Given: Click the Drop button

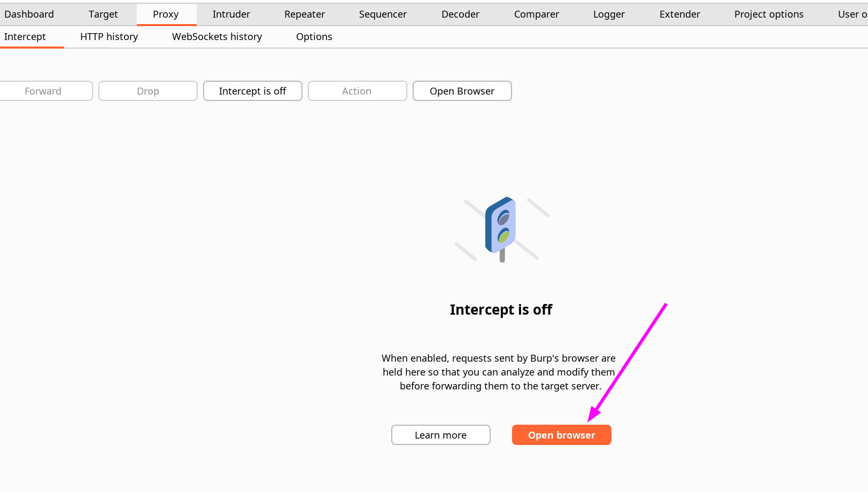Looking at the screenshot, I should coord(148,91).
